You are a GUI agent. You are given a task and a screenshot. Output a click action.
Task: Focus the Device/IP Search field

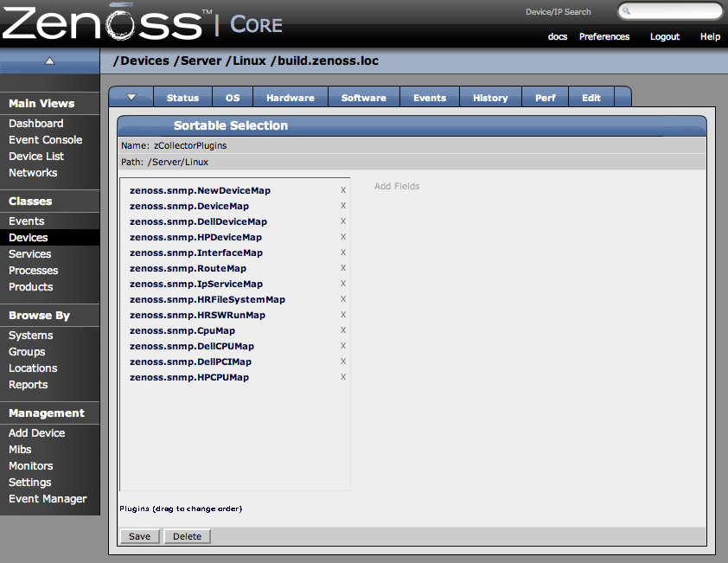(x=670, y=11)
